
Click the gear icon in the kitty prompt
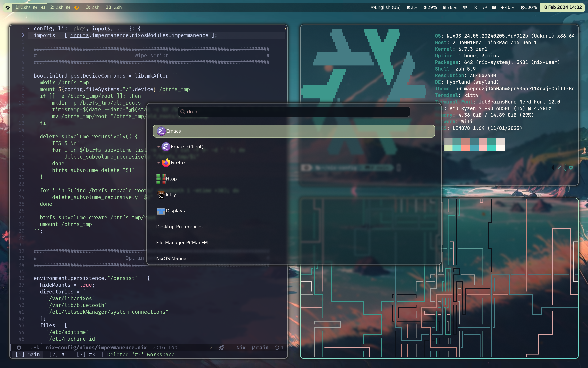(x=571, y=168)
